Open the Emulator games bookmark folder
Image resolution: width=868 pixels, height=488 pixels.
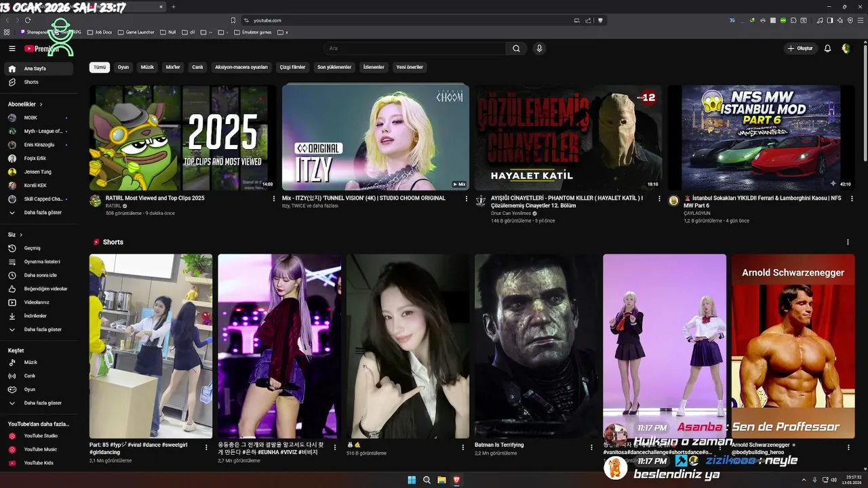coord(252,32)
